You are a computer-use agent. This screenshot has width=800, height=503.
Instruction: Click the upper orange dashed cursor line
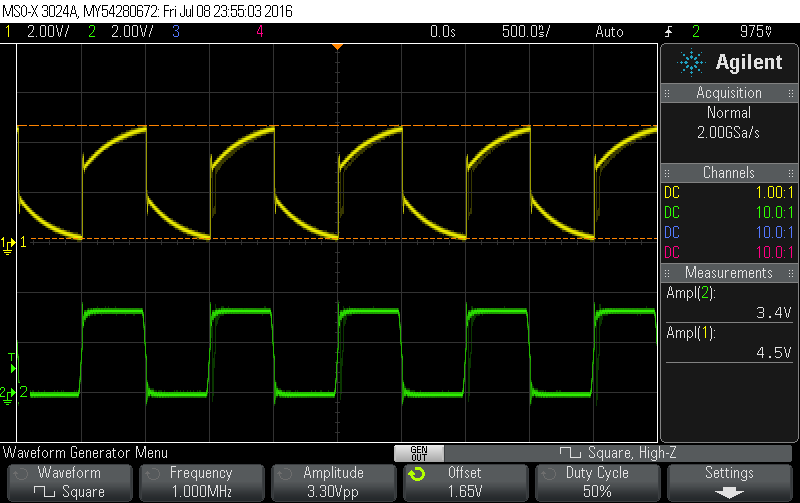point(337,125)
